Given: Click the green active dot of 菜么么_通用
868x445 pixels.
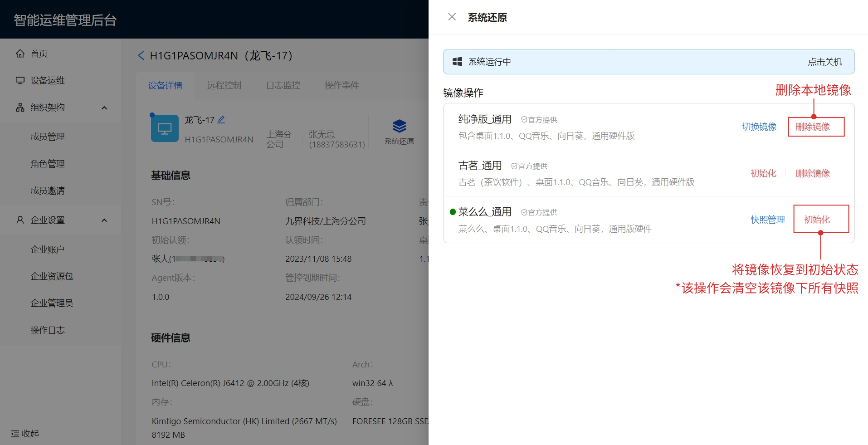Looking at the screenshot, I should pyautogui.click(x=453, y=212).
